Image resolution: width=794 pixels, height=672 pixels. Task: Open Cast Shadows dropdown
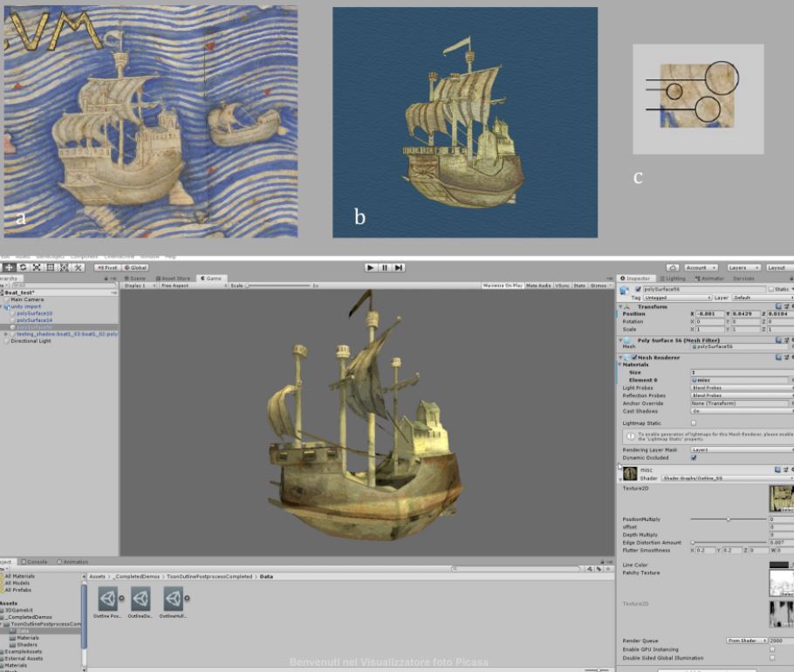tap(742, 411)
